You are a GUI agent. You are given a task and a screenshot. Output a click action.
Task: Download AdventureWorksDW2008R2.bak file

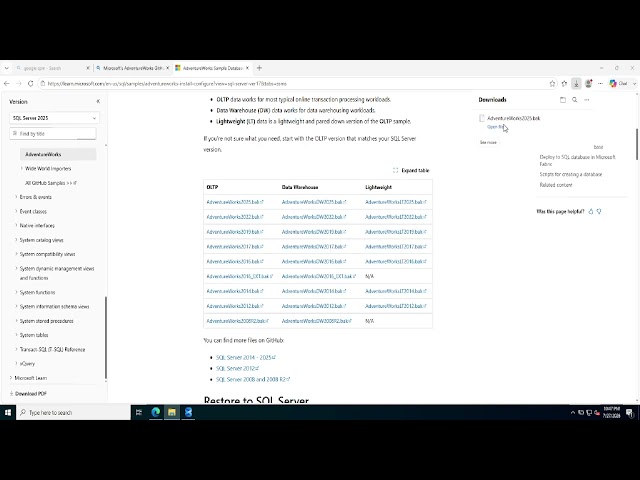[316, 321]
